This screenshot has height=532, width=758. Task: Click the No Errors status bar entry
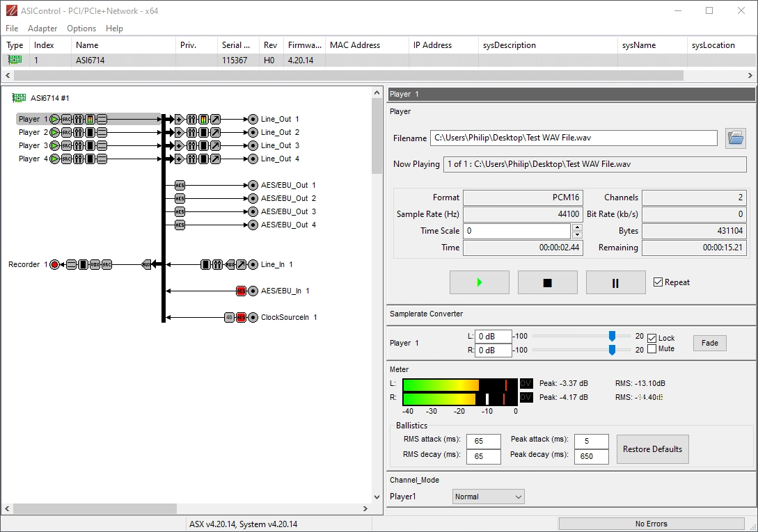[652, 524]
